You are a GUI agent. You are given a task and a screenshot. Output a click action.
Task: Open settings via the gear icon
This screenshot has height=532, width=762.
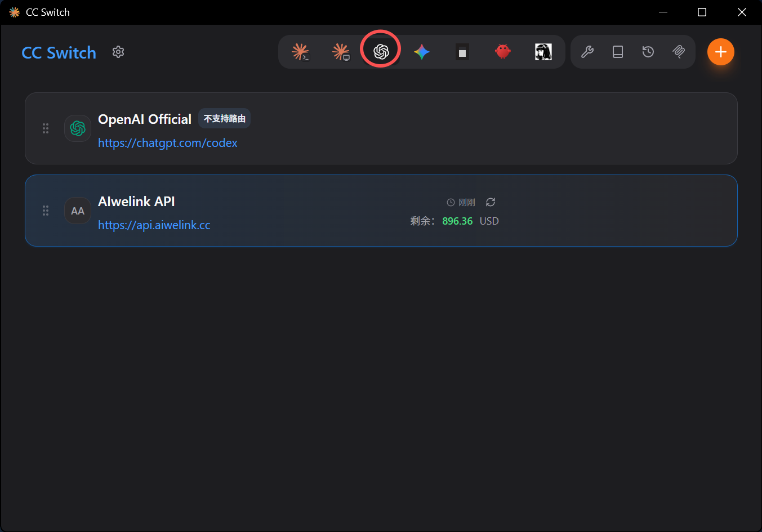[118, 52]
